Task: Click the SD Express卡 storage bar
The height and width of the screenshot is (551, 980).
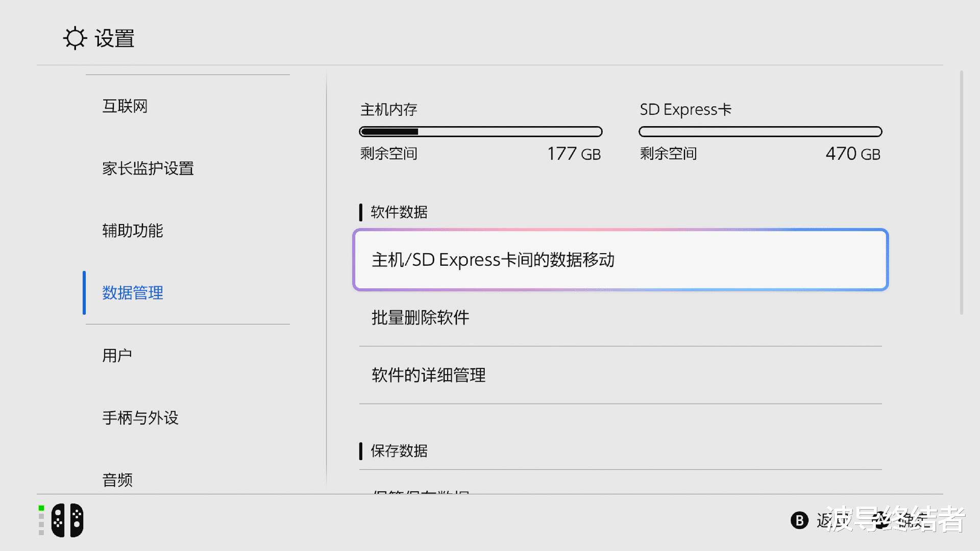Action: pyautogui.click(x=761, y=132)
